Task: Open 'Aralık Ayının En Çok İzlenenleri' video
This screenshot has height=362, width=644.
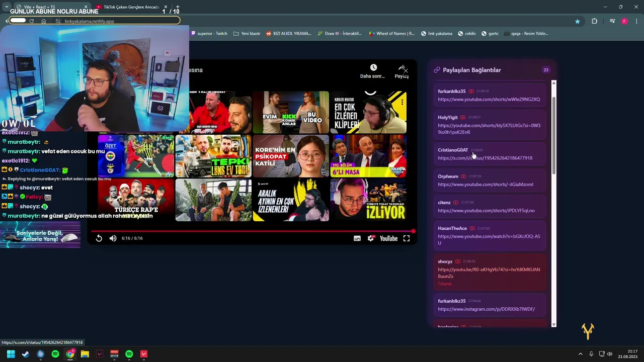Action: pyautogui.click(x=291, y=200)
